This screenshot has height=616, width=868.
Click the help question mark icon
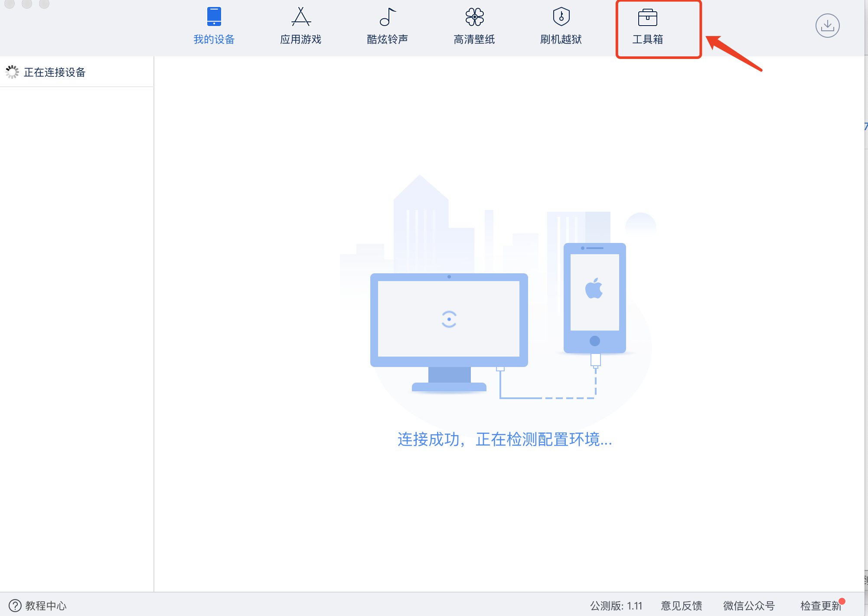coord(15,606)
